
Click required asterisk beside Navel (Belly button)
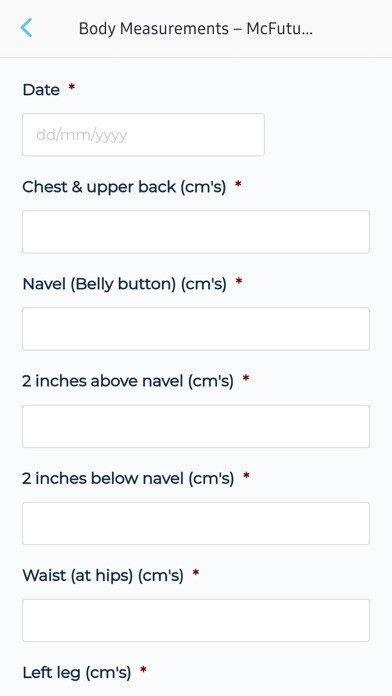pyautogui.click(x=238, y=281)
